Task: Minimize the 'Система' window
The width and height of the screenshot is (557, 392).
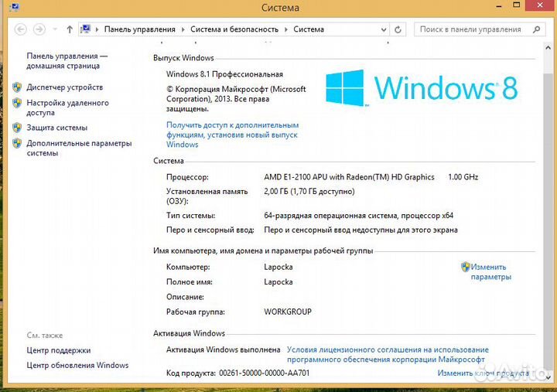Action: click(499, 6)
